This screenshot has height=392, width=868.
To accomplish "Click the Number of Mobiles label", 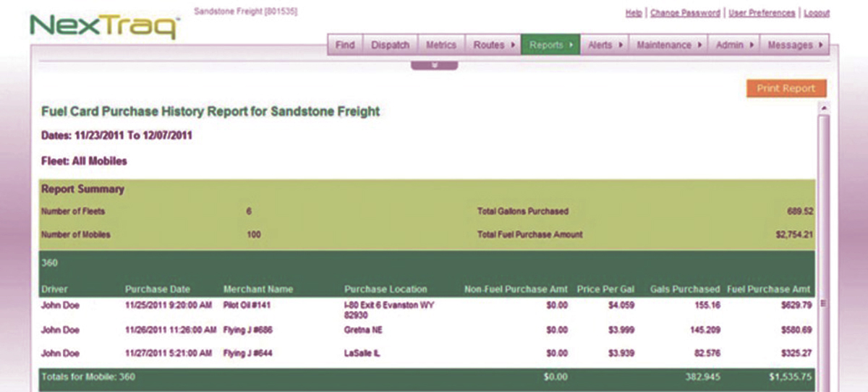I will 75,235.
